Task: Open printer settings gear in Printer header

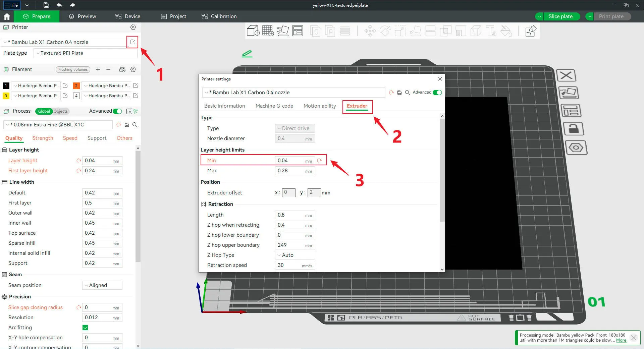Action: click(133, 27)
